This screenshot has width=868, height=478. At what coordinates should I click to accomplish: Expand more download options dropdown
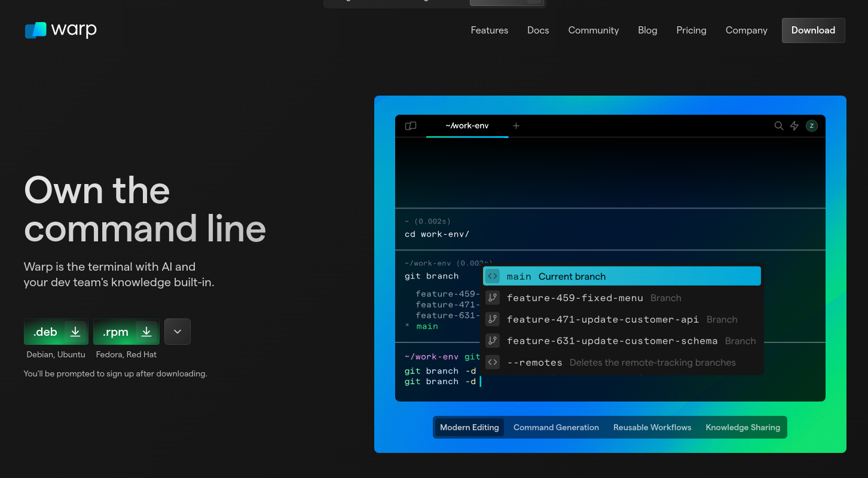178,332
